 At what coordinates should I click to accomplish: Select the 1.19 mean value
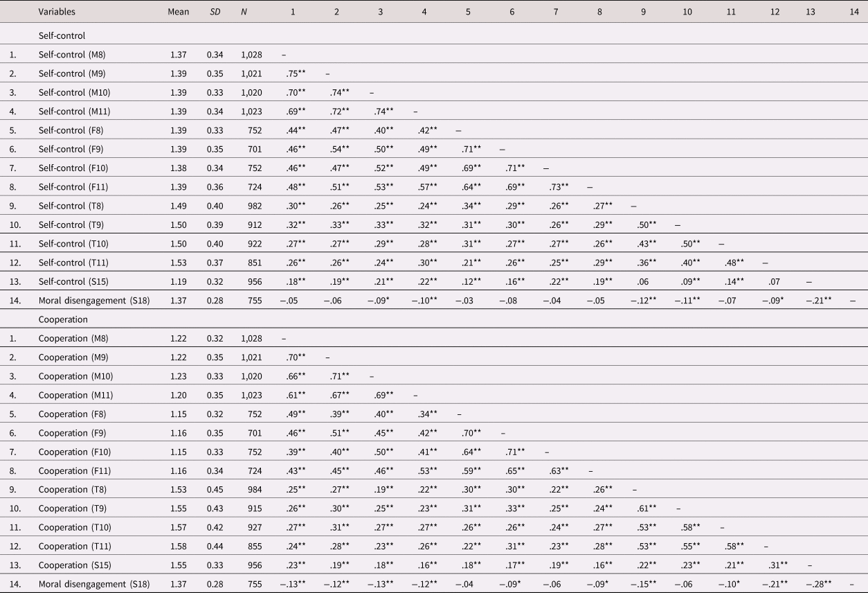click(x=178, y=282)
